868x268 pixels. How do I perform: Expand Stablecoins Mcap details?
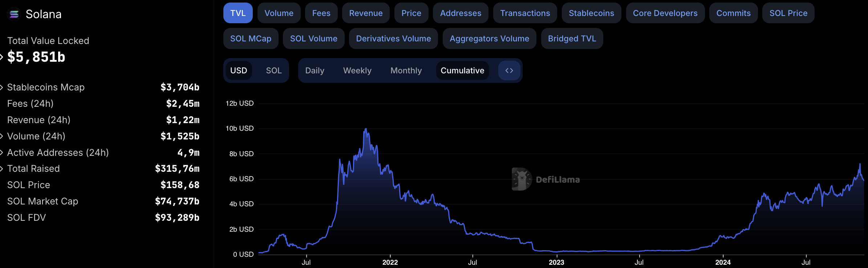click(x=1, y=87)
